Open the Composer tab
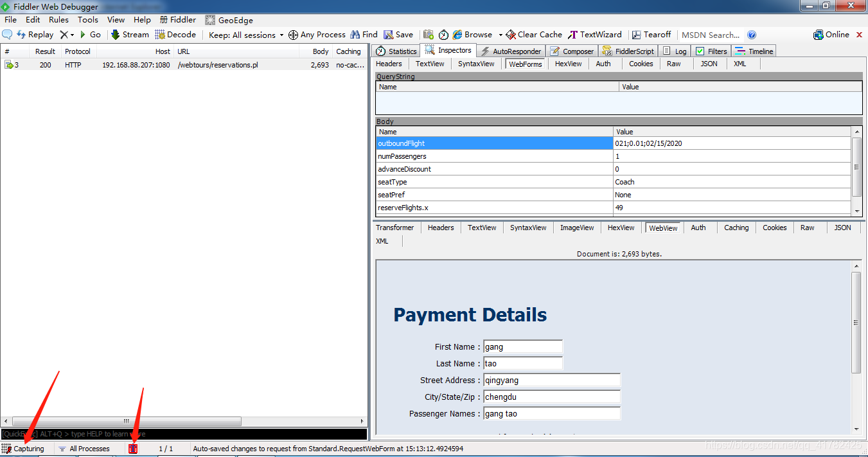 pyautogui.click(x=572, y=51)
